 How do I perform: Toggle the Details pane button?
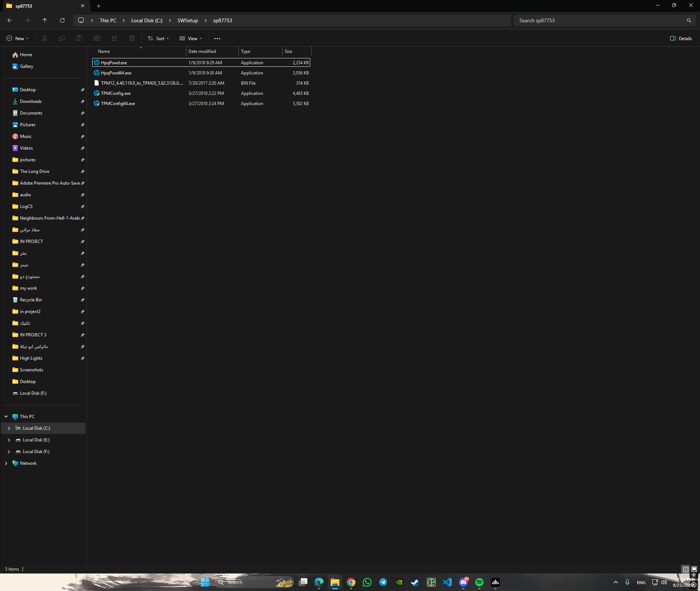point(681,38)
